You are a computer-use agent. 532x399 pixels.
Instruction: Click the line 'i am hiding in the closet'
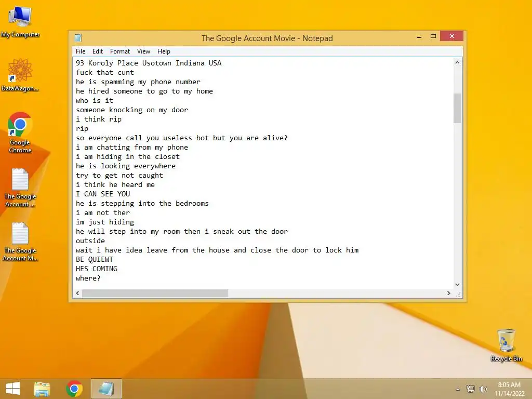[x=128, y=157]
